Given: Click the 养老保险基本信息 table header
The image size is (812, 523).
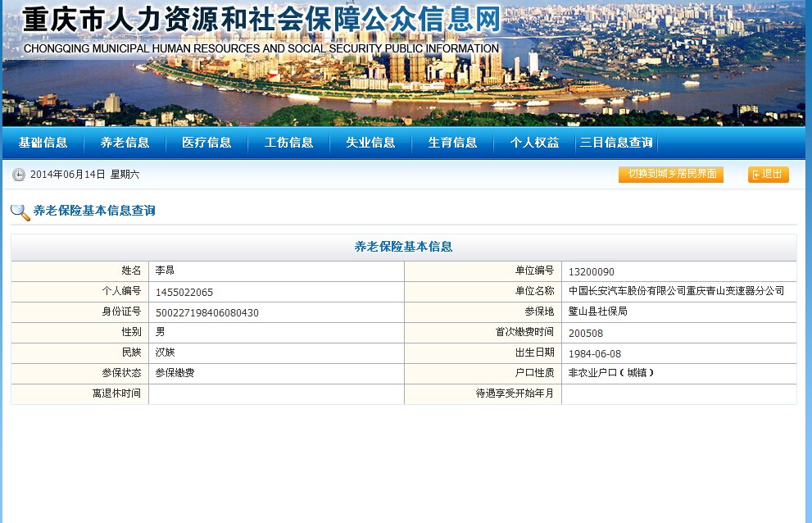Looking at the screenshot, I should [403, 247].
